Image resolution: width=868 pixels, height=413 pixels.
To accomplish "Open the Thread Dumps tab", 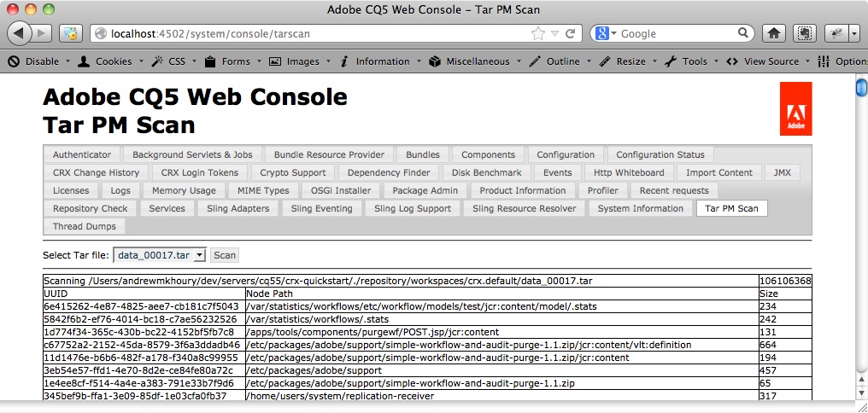I will 84,226.
